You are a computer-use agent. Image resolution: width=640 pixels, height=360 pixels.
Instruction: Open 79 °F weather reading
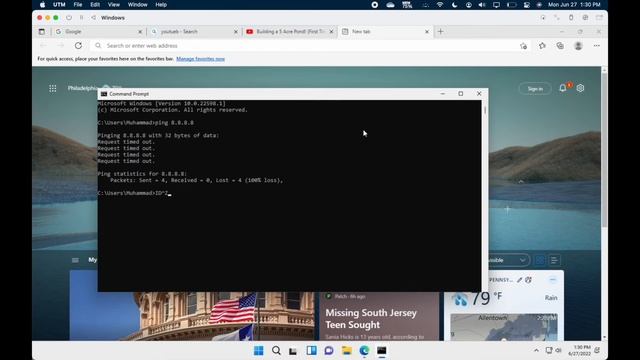coord(487,298)
